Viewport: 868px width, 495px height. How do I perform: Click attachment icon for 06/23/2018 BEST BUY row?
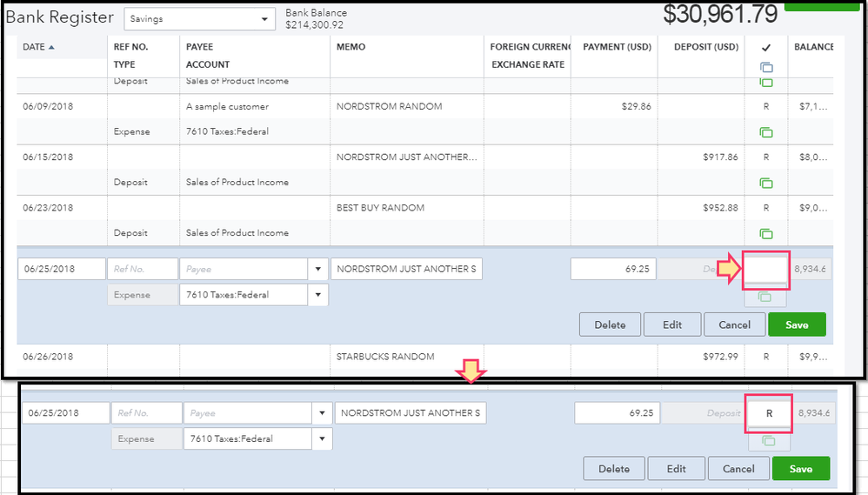pos(766,234)
